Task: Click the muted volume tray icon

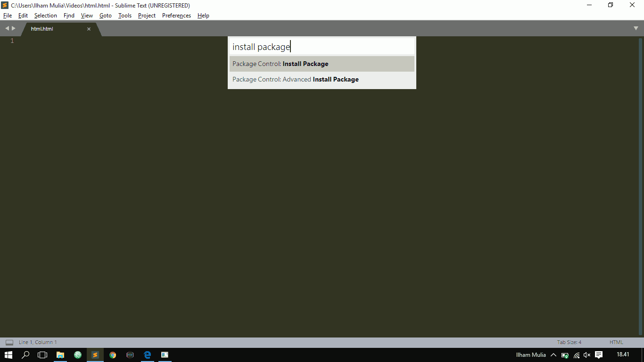Action: click(x=587, y=355)
